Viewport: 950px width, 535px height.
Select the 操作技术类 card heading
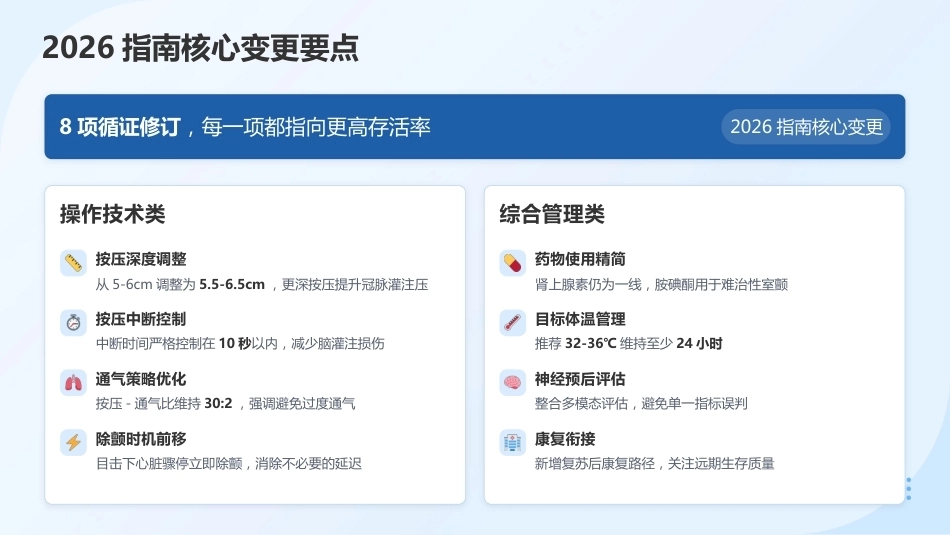pyautogui.click(x=113, y=214)
